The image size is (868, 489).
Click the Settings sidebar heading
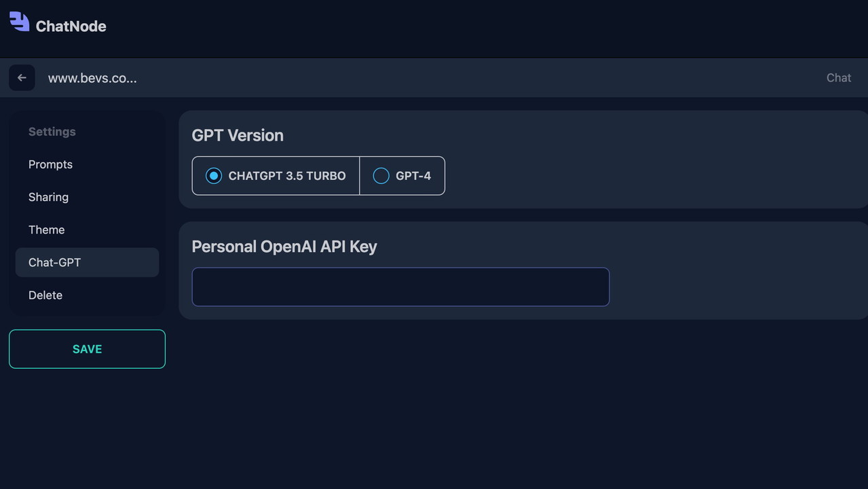click(52, 132)
